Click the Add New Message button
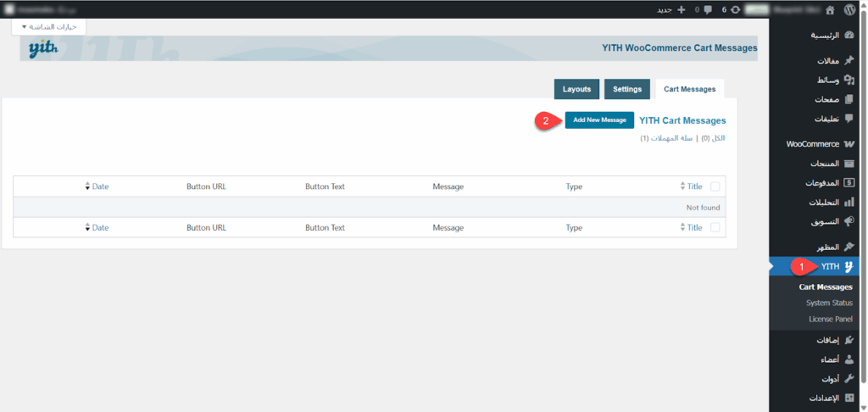Image resolution: width=868 pixels, height=412 pixels. pyautogui.click(x=599, y=120)
